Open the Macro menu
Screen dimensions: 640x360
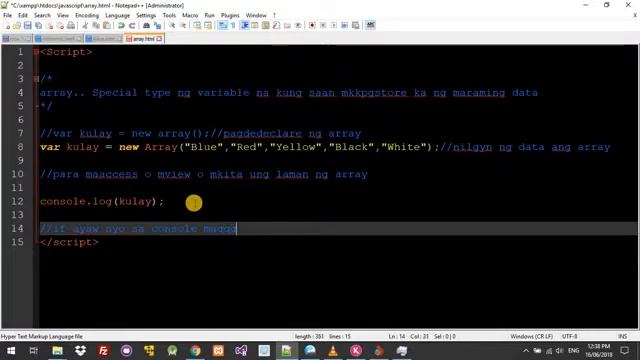190,15
